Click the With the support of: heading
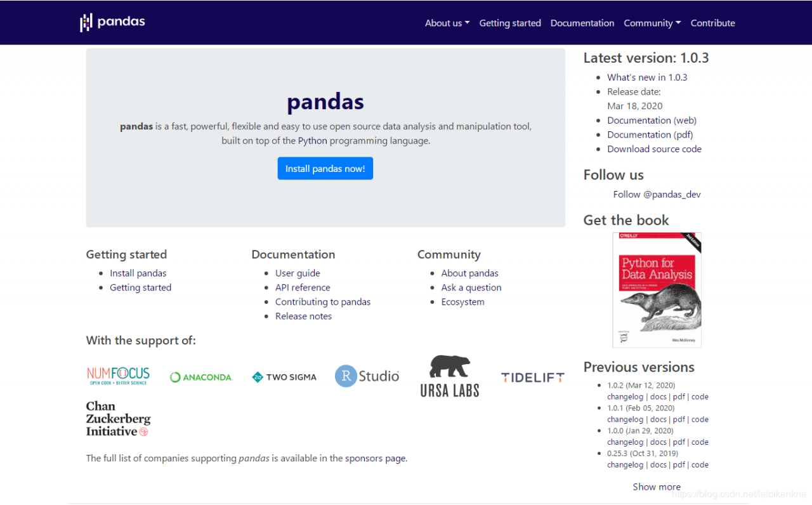Screen dimensions: 812x505 coord(141,340)
